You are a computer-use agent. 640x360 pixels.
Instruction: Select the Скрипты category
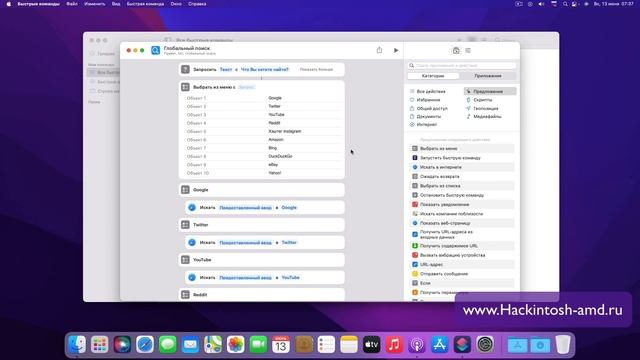click(x=482, y=100)
